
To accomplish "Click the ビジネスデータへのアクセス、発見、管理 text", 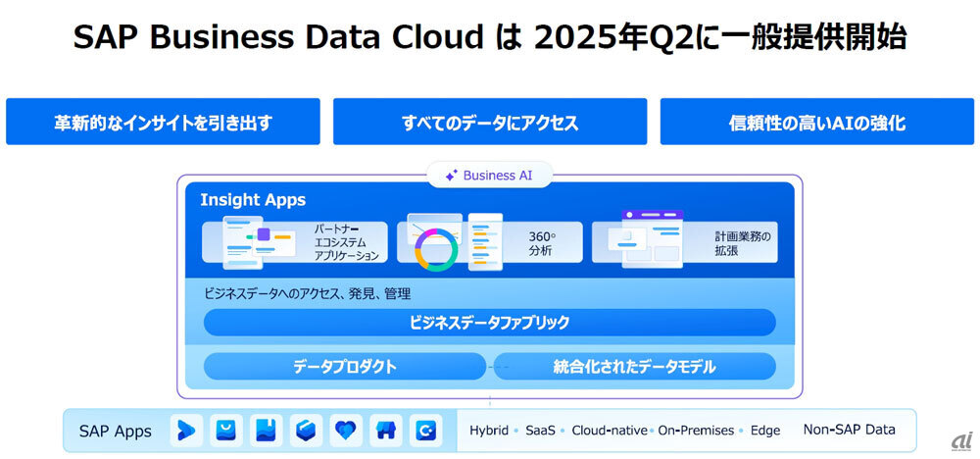I will point(307,294).
